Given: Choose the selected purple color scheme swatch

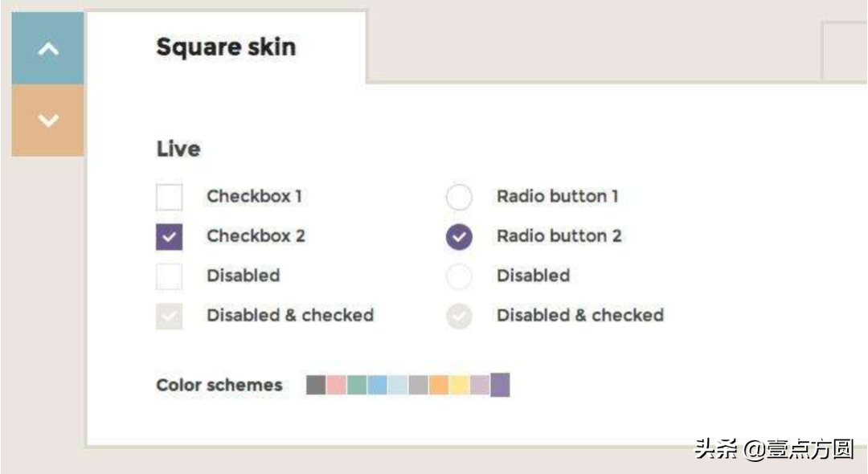Looking at the screenshot, I should pos(500,385).
